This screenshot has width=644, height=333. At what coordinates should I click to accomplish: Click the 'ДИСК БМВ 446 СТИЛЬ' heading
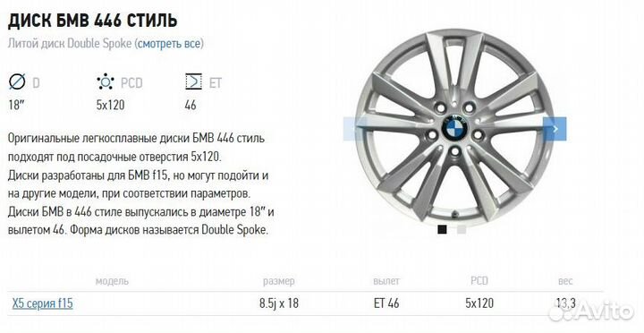pyautogui.click(x=92, y=20)
